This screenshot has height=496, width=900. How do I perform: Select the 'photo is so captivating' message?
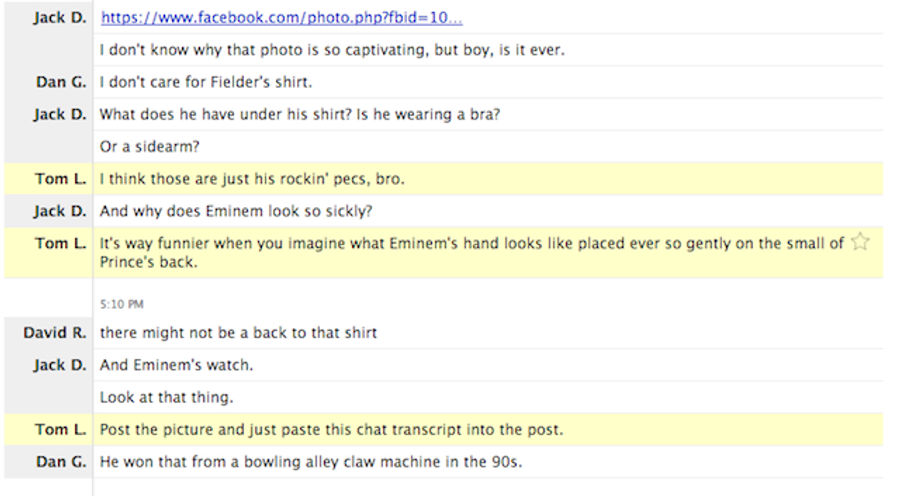(x=332, y=50)
